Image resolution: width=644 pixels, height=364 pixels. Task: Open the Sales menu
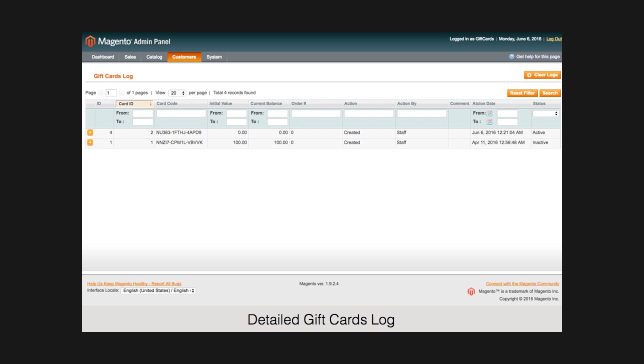[x=130, y=57]
